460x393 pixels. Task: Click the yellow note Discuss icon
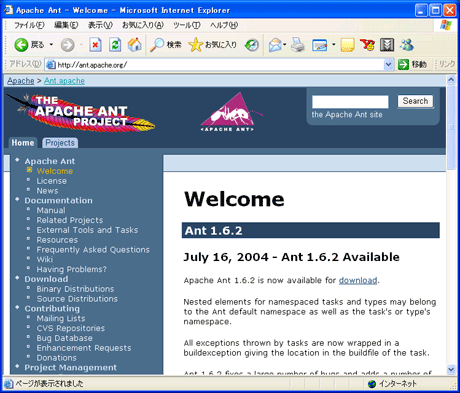tap(347, 45)
